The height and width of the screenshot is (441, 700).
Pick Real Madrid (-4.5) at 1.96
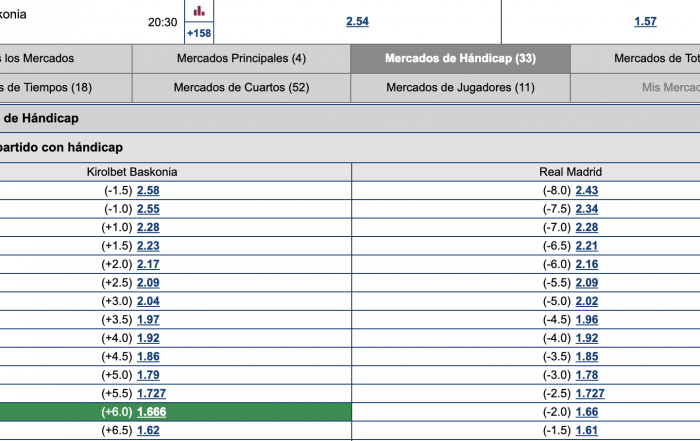click(587, 320)
